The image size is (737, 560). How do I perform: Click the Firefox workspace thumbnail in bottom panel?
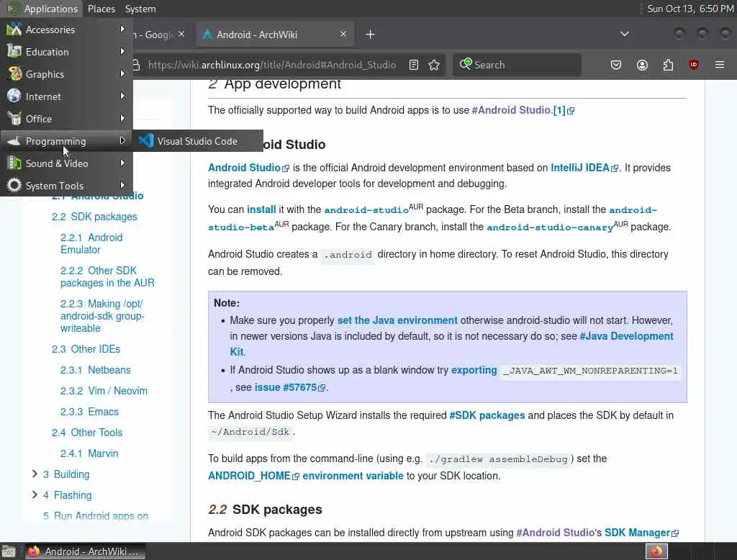click(656, 551)
